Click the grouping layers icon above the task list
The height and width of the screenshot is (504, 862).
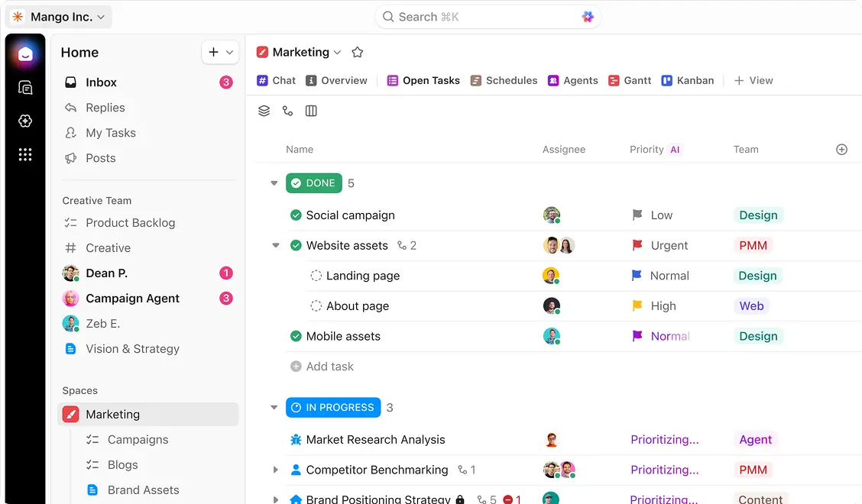(264, 111)
